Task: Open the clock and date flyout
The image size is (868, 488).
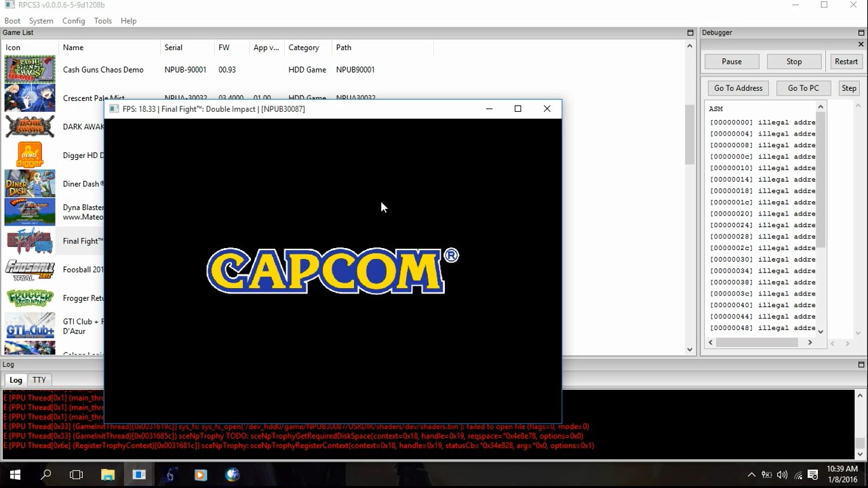Action: pos(843,474)
